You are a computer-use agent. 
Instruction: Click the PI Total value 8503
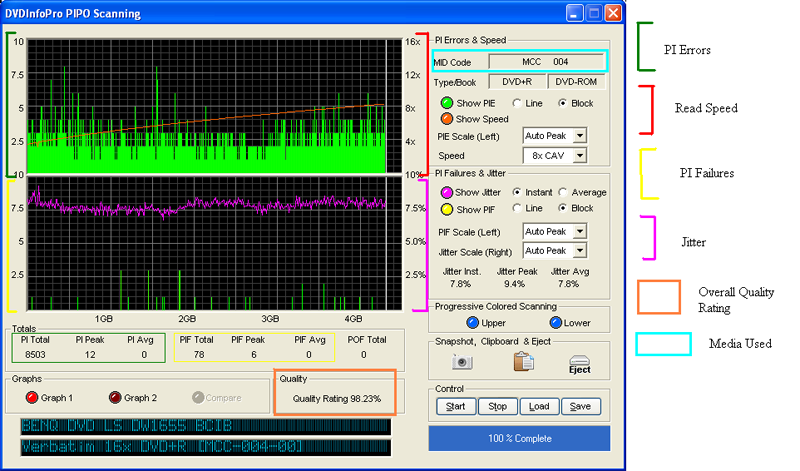35,355
